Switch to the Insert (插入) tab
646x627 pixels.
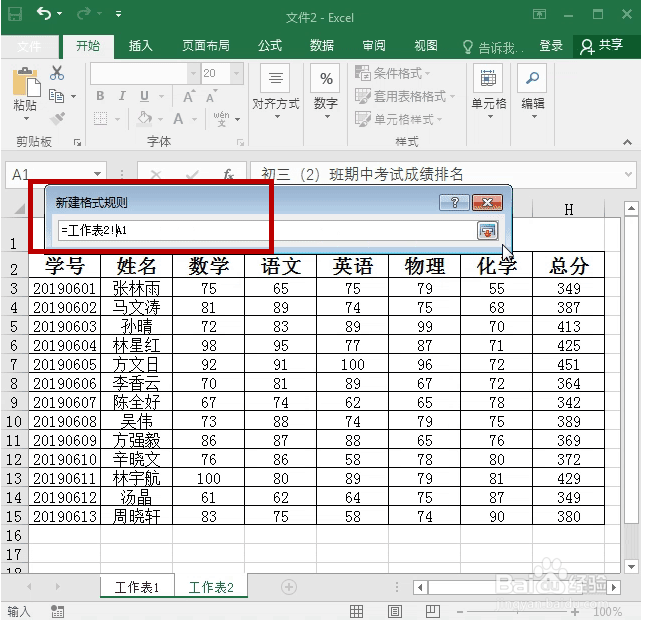pyautogui.click(x=140, y=46)
